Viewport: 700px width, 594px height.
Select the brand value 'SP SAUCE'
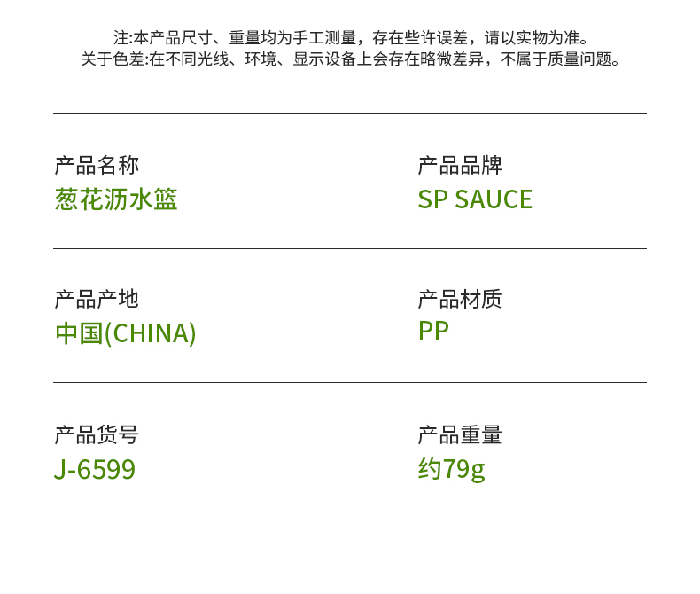pos(475,199)
